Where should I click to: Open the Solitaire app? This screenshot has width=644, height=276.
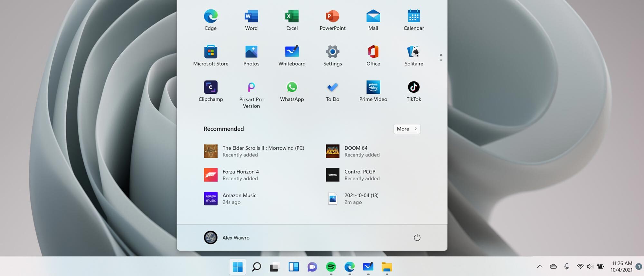click(x=413, y=56)
